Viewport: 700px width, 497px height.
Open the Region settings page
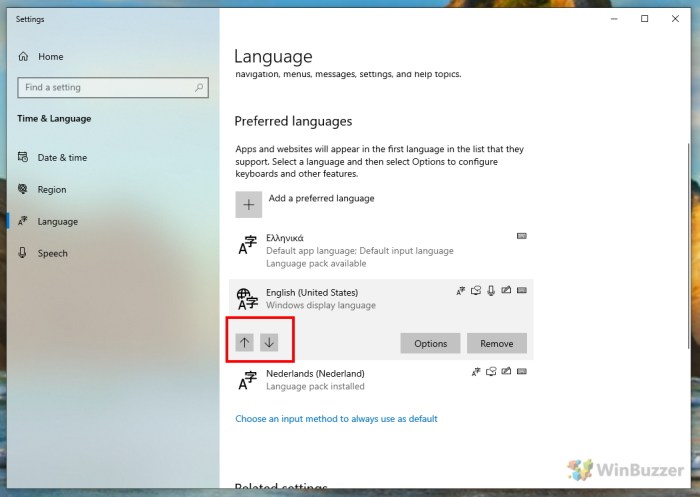point(52,189)
